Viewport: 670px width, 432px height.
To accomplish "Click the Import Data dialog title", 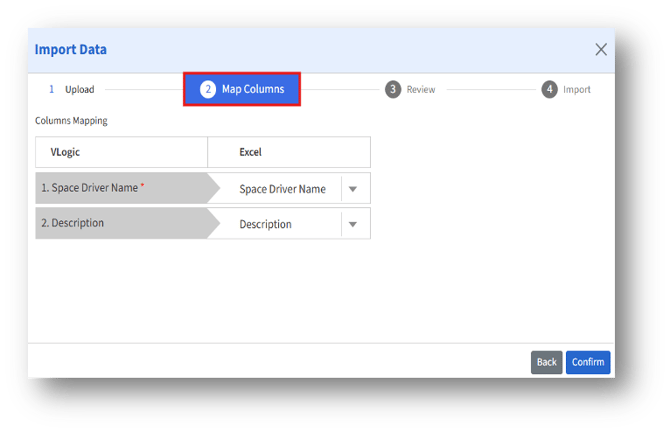I will click(71, 49).
